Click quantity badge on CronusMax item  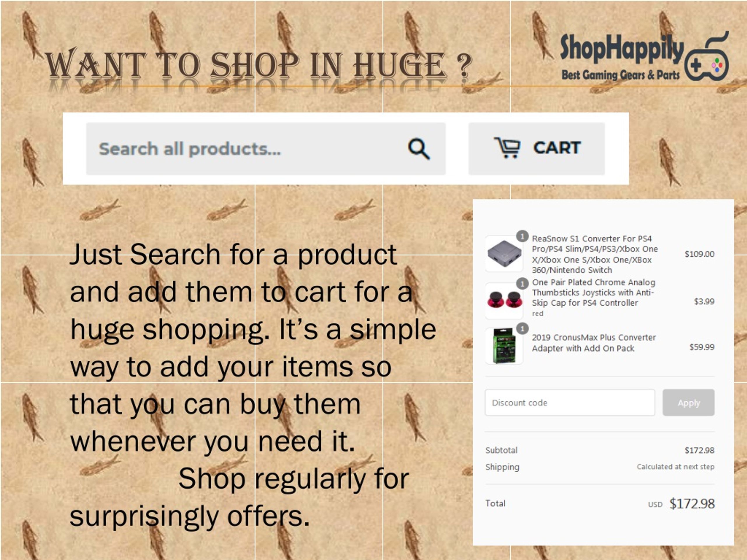(x=522, y=328)
